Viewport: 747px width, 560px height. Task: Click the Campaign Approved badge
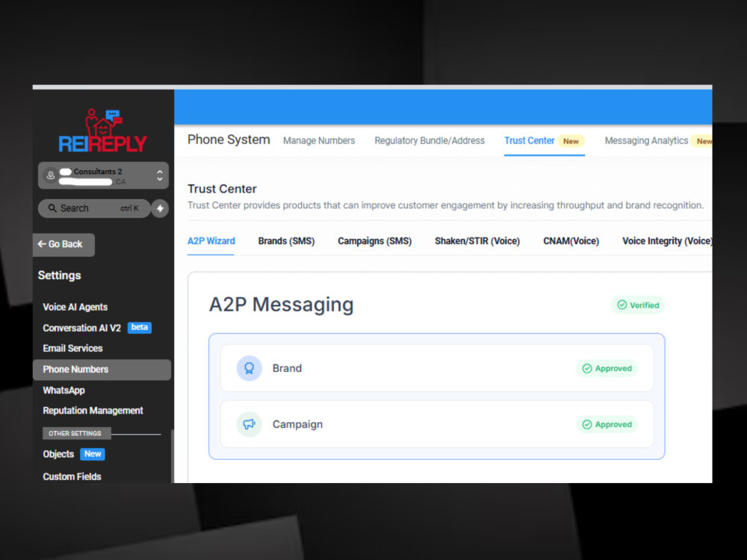coord(607,424)
